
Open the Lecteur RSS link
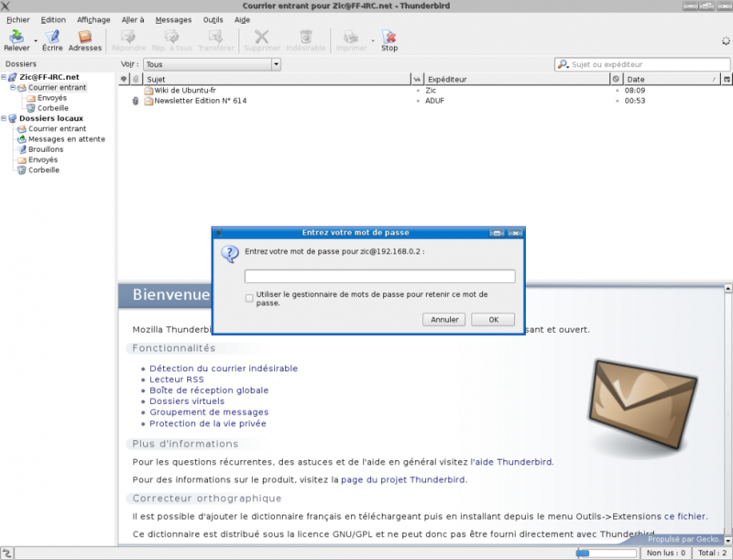point(177,379)
